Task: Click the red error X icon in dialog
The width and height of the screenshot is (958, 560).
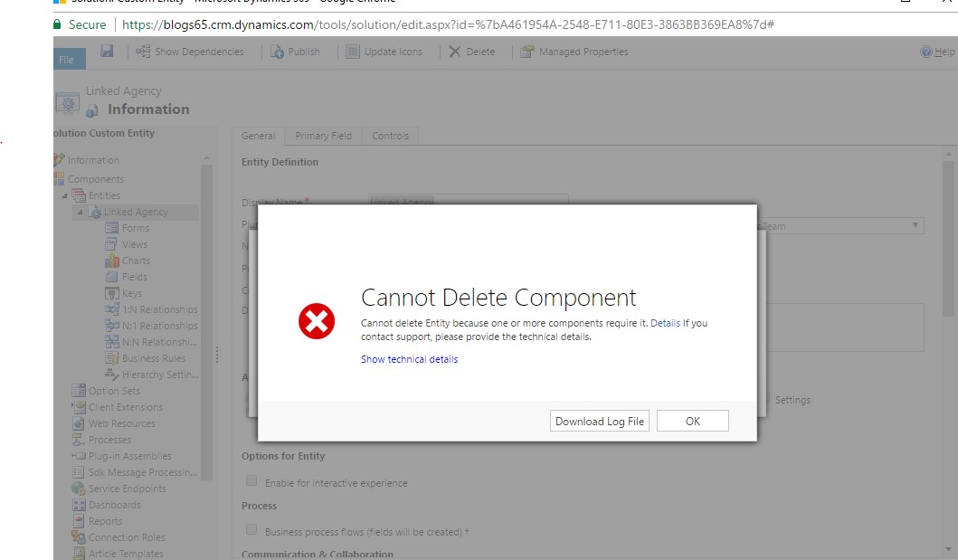Action: [317, 321]
